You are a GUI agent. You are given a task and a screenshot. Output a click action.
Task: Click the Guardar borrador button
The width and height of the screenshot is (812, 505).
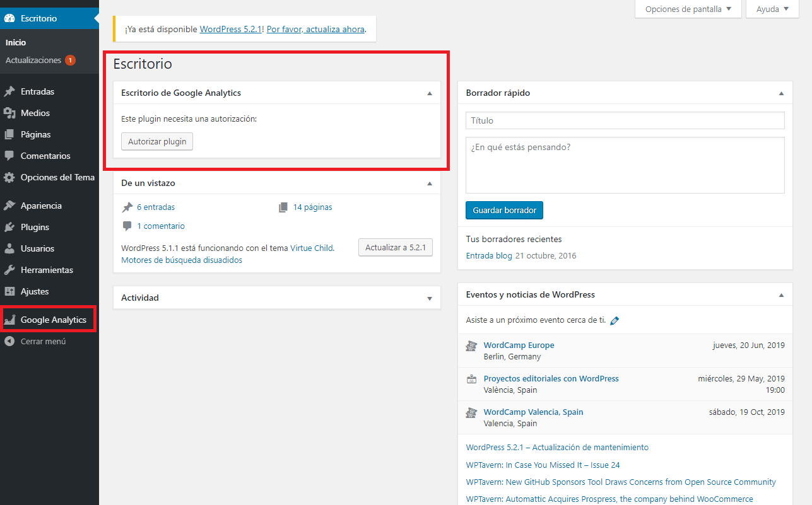click(504, 210)
